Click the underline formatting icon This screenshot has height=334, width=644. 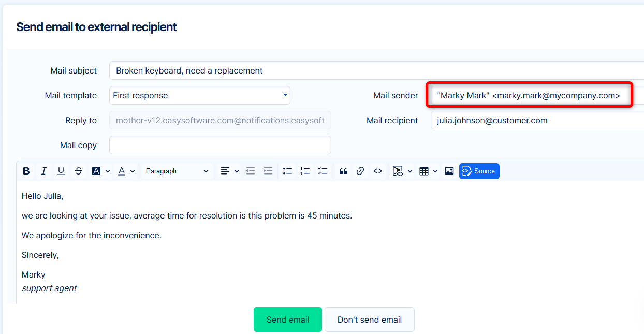click(x=61, y=171)
